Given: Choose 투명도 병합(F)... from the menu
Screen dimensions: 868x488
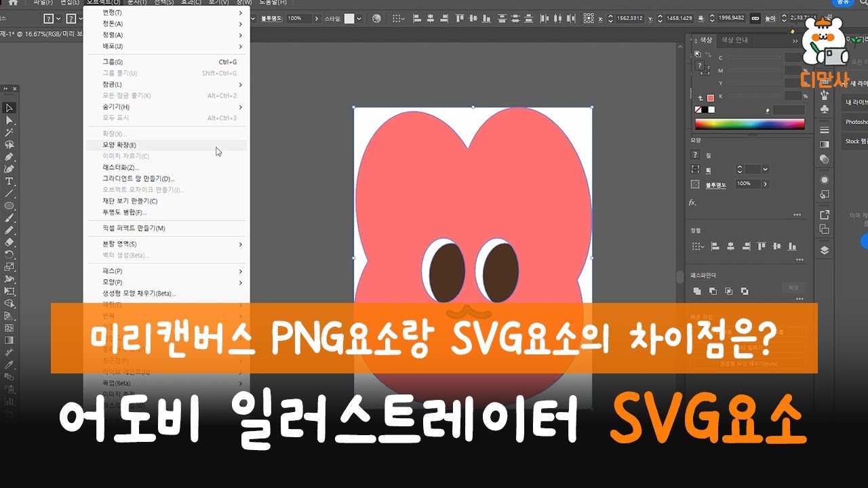Looking at the screenshot, I should click(166, 212).
